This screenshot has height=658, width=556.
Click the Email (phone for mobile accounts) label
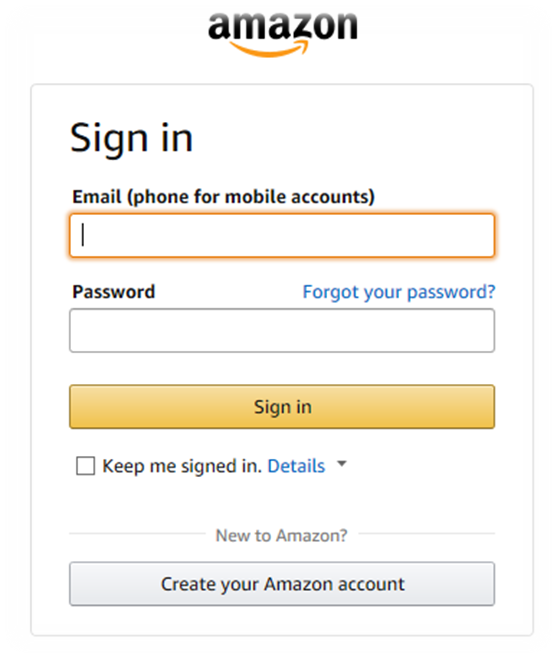tap(223, 197)
